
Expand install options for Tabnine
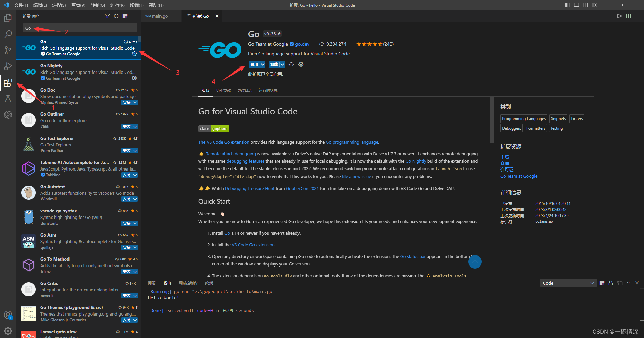click(x=135, y=175)
